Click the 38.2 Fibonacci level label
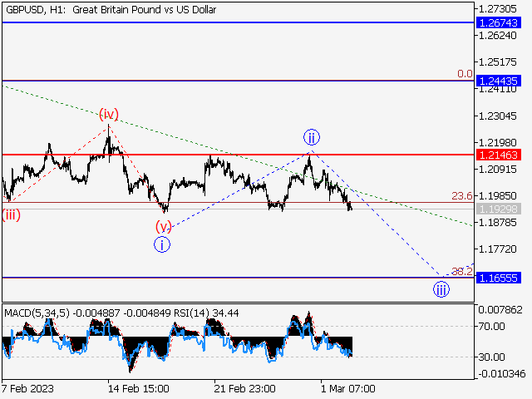Image resolution: width=532 pixels, height=399 pixels. point(462,271)
